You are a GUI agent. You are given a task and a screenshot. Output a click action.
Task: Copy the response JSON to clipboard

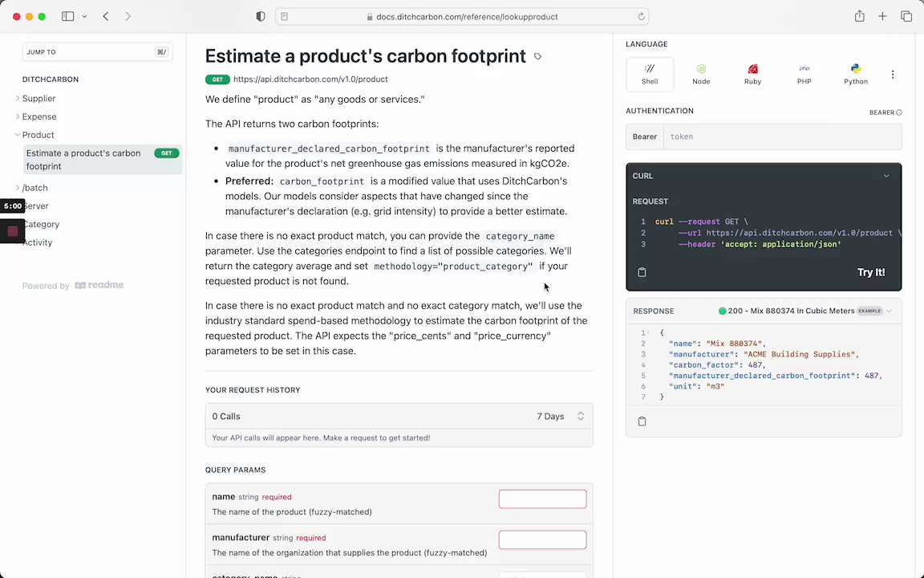642,421
